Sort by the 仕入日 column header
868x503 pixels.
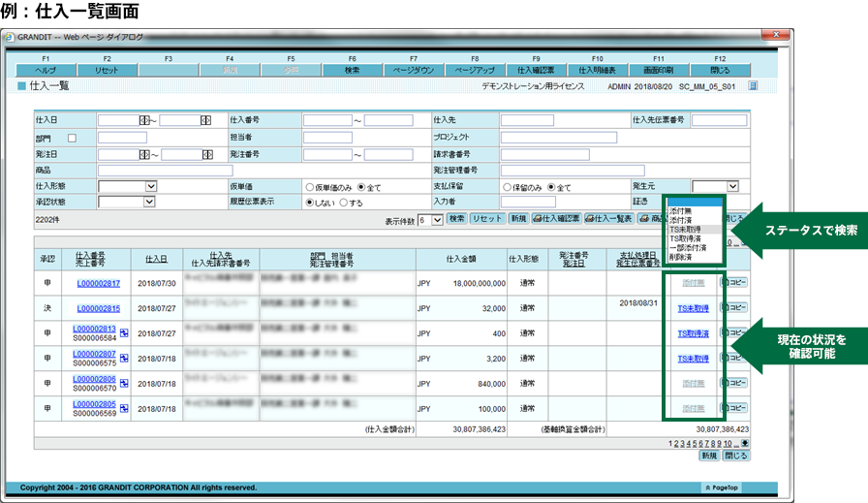[x=157, y=260]
